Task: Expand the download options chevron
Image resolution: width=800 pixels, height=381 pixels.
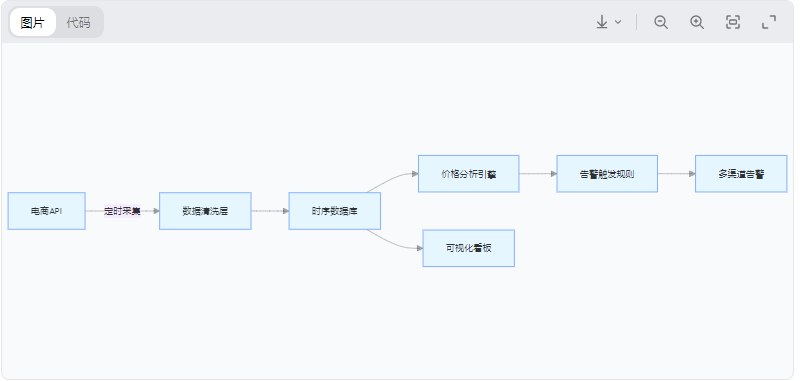Action: click(618, 22)
